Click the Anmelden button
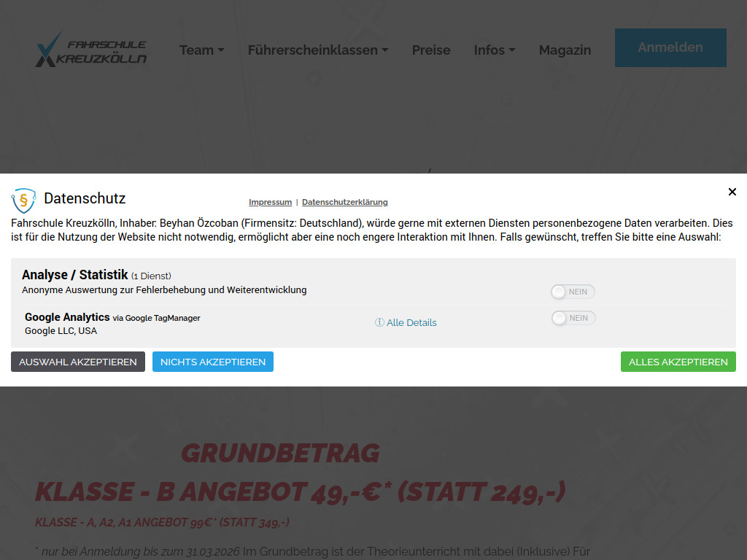This screenshot has height=560, width=747. pyautogui.click(x=670, y=47)
